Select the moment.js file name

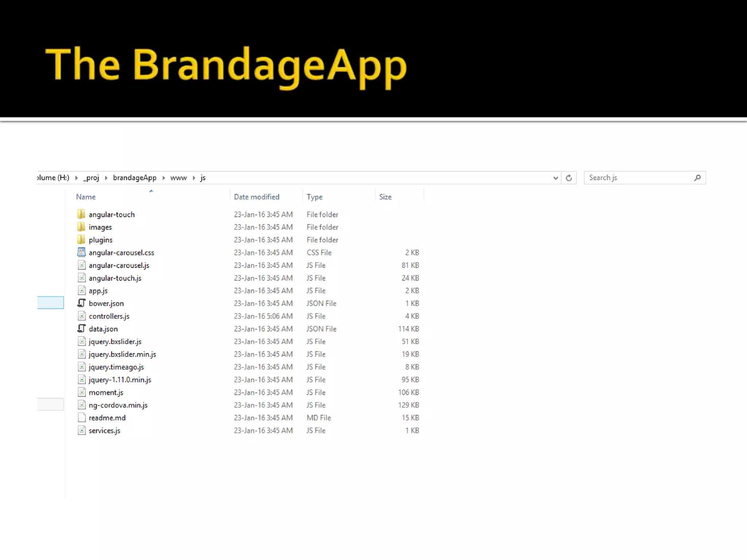[x=106, y=393]
